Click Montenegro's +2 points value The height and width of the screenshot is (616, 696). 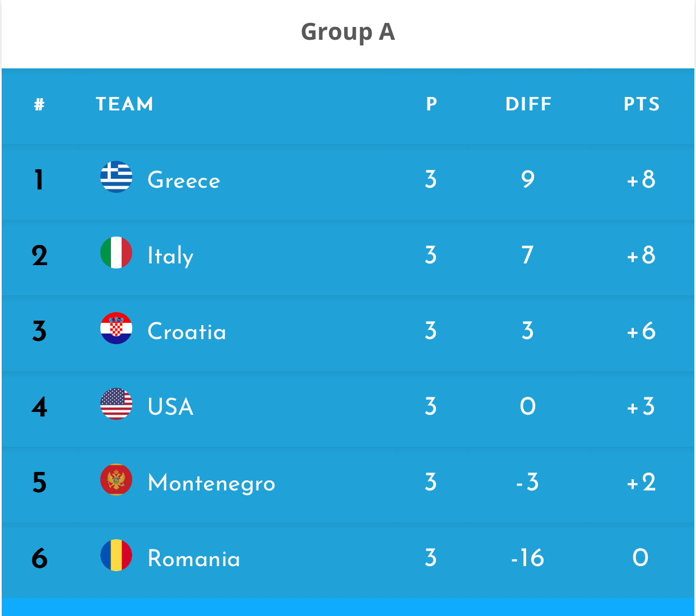(x=641, y=483)
